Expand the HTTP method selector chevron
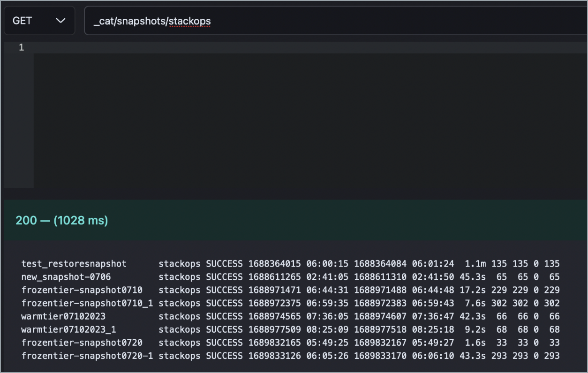 click(x=60, y=20)
